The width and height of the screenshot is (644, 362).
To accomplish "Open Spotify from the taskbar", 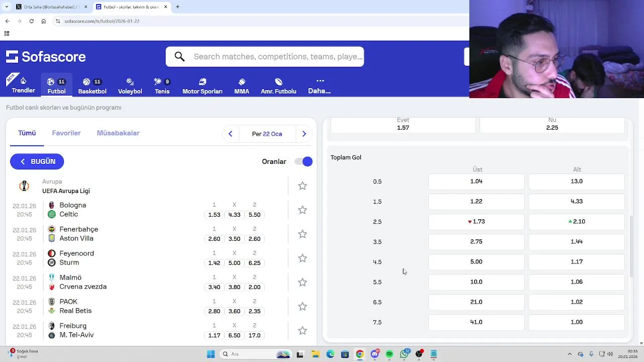I will click(x=389, y=354).
